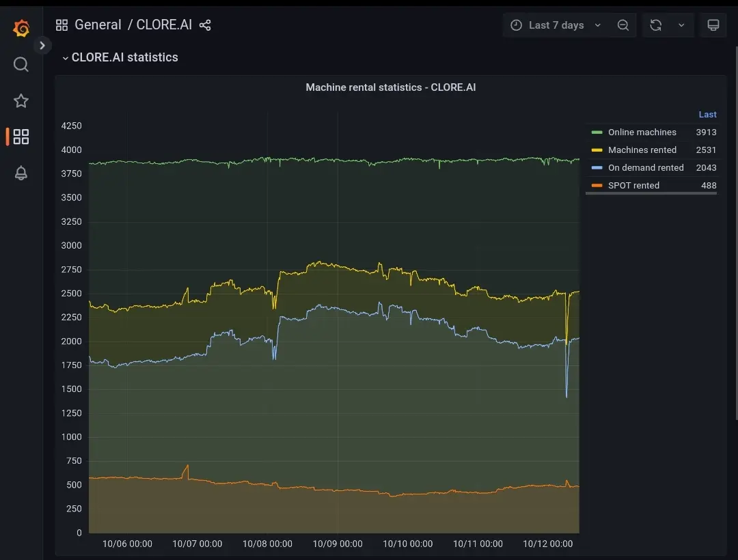Refresh the dashboard
This screenshot has width=738, height=560.
pyautogui.click(x=656, y=25)
